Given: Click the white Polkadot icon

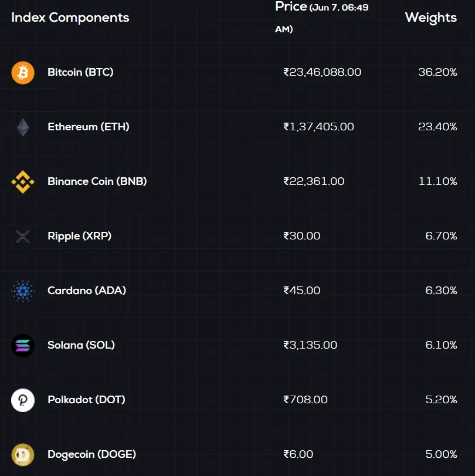Looking at the screenshot, I should pyautogui.click(x=23, y=400).
